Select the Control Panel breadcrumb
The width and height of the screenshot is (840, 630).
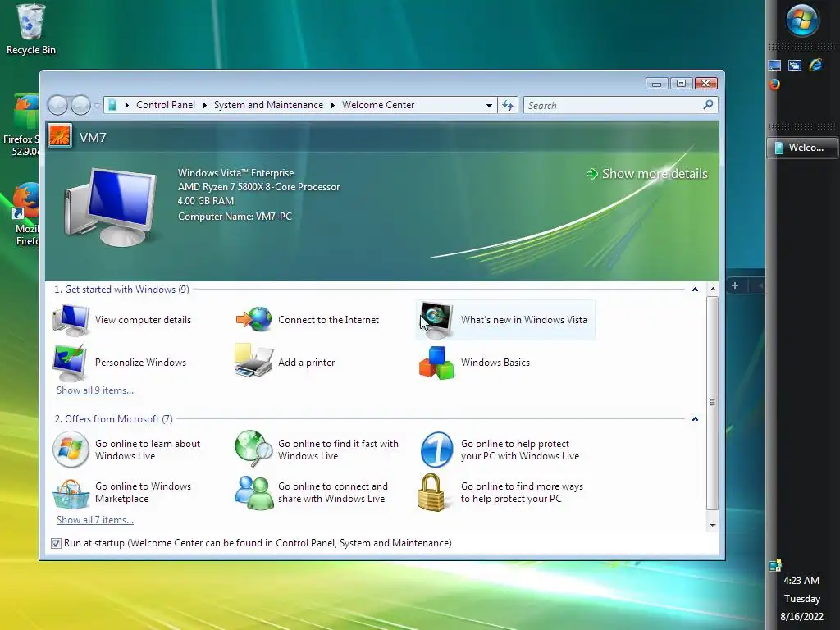pos(166,105)
